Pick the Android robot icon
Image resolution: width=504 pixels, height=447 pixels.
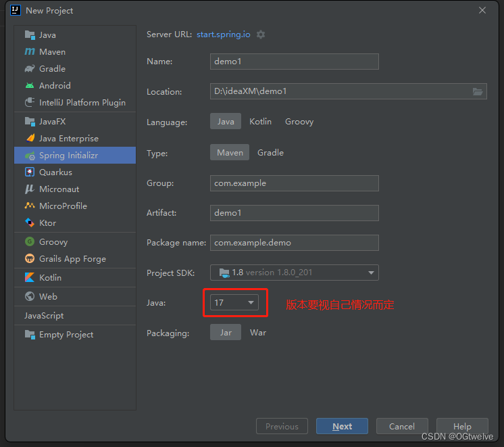coord(30,86)
